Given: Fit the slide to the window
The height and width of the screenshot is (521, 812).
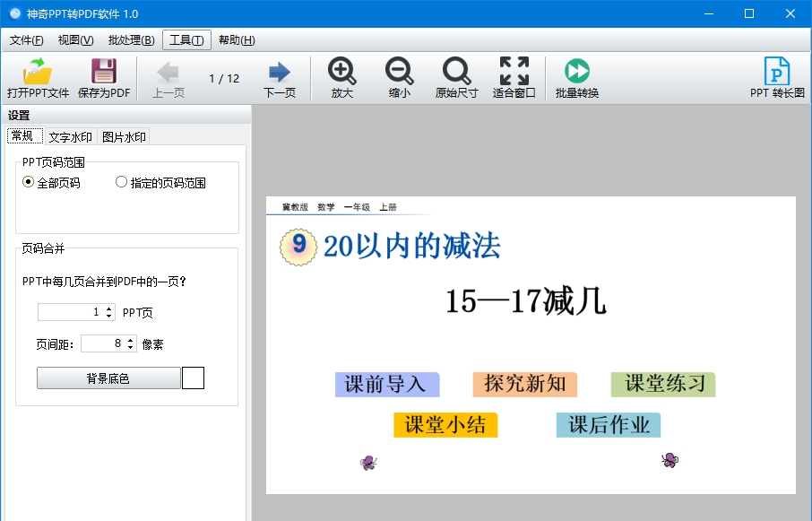Looking at the screenshot, I should (x=514, y=77).
